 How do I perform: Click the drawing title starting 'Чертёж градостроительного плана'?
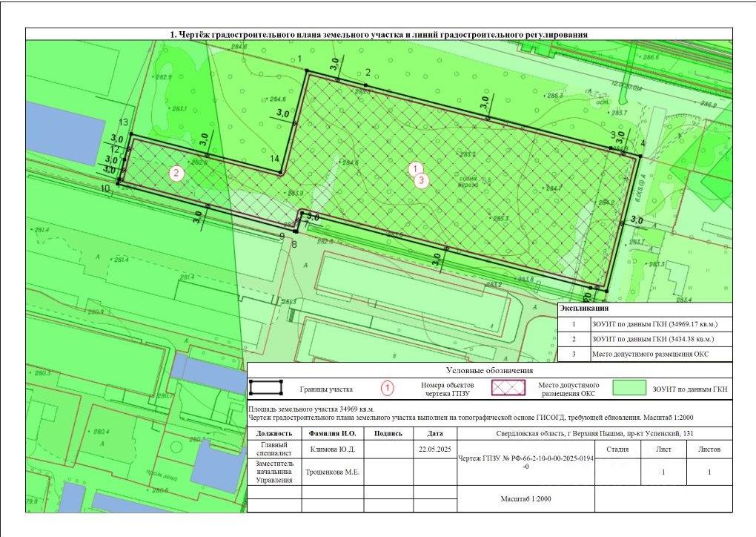point(379,34)
